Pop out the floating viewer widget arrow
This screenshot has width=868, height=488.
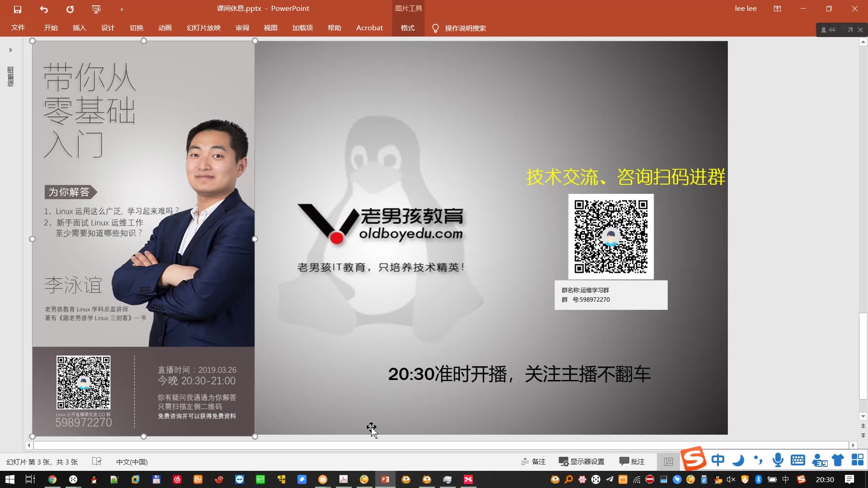tap(850, 30)
